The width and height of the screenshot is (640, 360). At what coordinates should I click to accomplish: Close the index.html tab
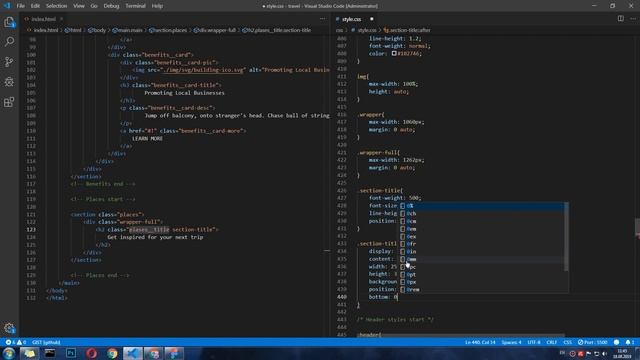61,19
